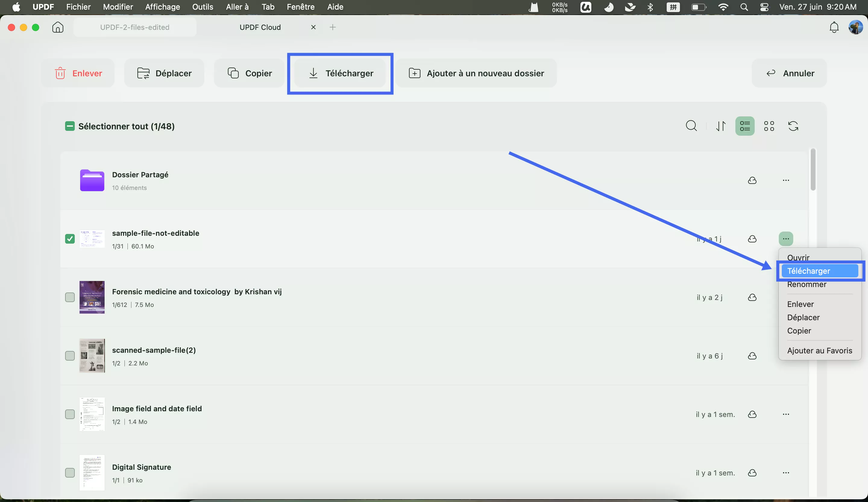The image size is (868, 502).
Task: Click the Déplacer toolbar button
Action: (x=164, y=73)
